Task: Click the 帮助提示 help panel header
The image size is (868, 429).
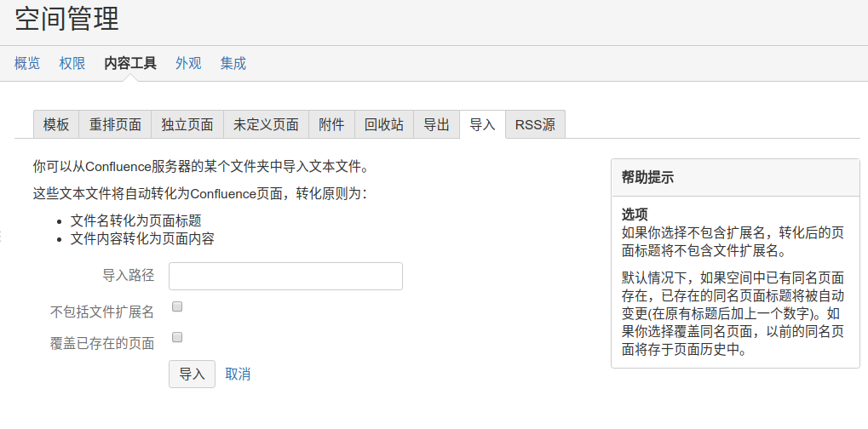Action: click(x=735, y=177)
